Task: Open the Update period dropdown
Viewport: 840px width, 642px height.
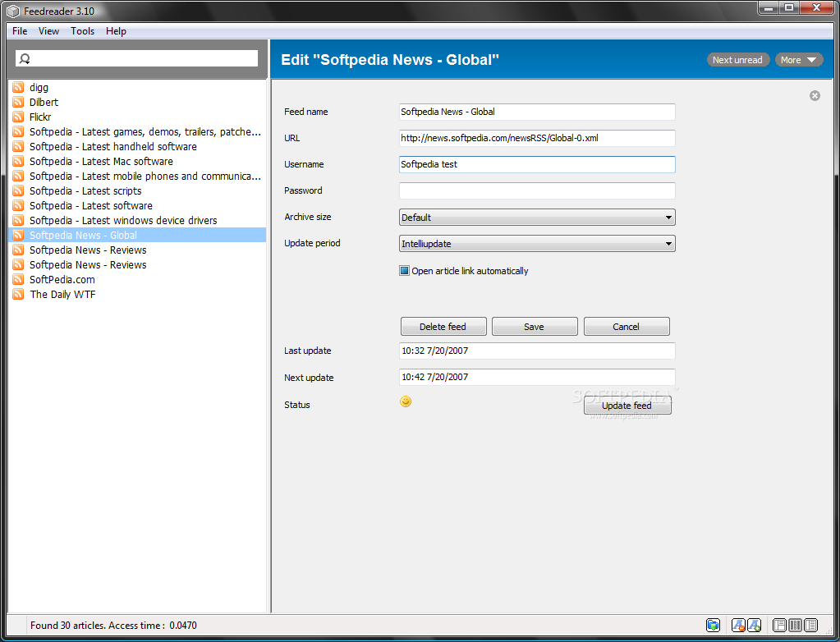Action: [537, 244]
